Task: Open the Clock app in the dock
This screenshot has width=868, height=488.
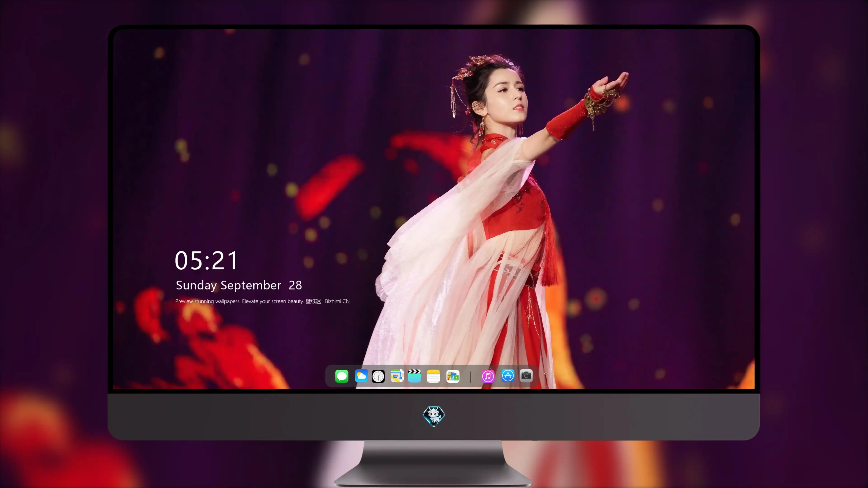Action: pos(378,376)
